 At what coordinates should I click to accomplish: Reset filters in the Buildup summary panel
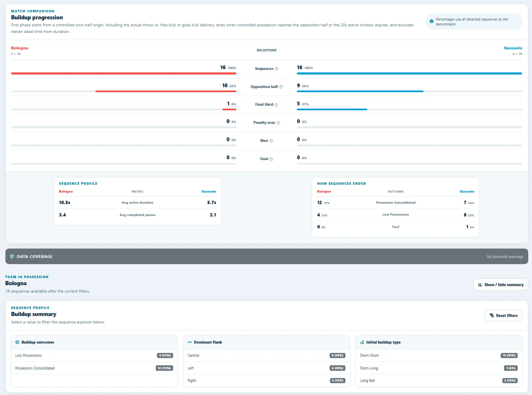point(503,316)
